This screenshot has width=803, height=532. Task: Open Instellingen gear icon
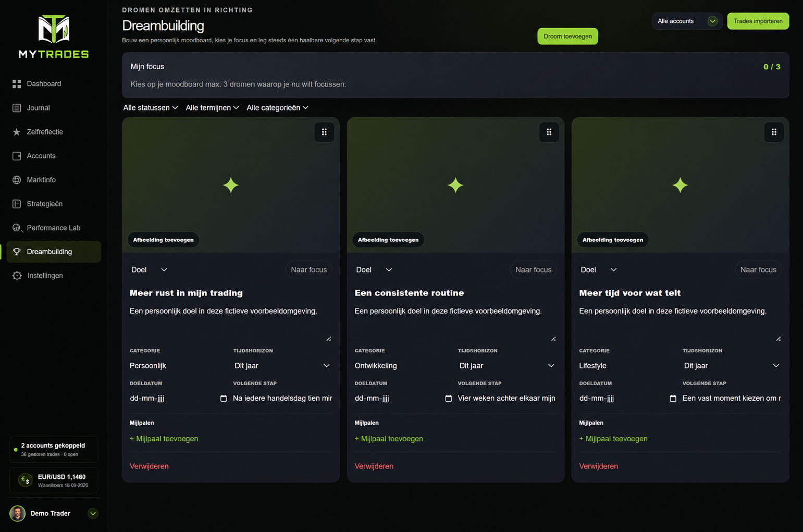(x=17, y=276)
